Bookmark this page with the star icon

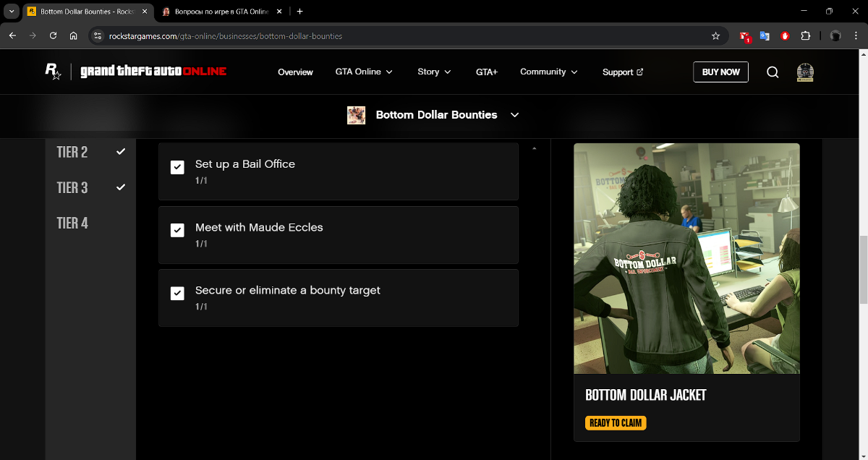[x=715, y=35]
